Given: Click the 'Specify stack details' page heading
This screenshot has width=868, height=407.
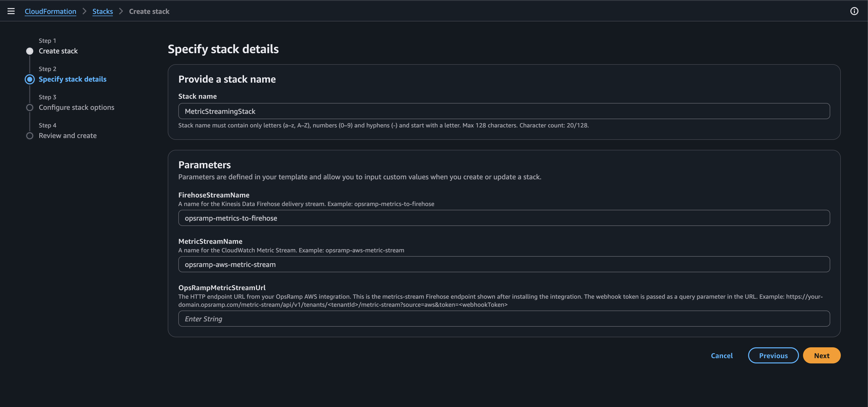Looking at the screenshot, I should pyautogui.click(x=223, y=49).
